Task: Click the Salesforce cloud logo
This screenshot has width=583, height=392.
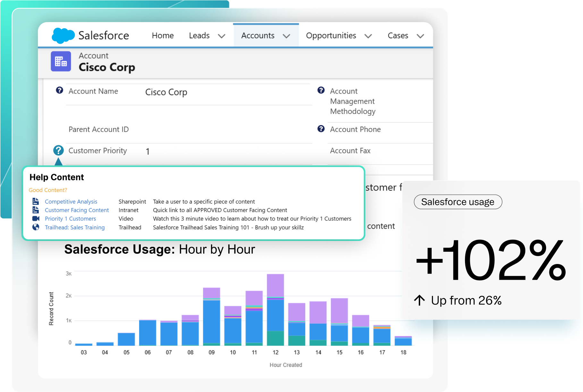Action: 63,35
